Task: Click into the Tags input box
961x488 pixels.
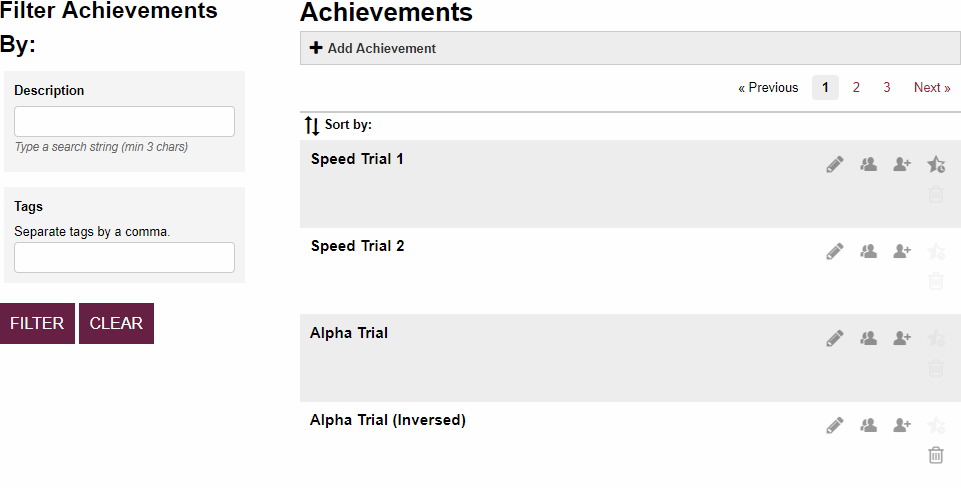Action: point(124,257)
